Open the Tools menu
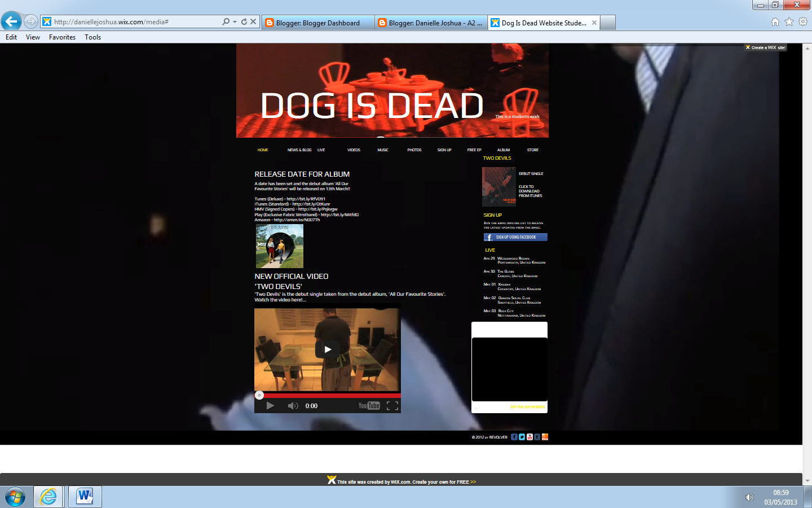Image resolution: width=812 pixels, height=508 pixels. (x=92, y=37)
